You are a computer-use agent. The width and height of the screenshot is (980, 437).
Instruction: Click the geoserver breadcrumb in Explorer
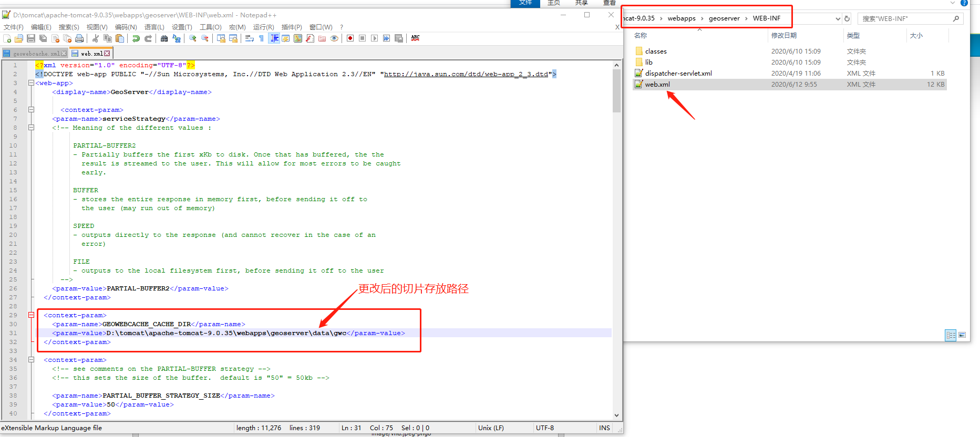(x=724, y=18)
